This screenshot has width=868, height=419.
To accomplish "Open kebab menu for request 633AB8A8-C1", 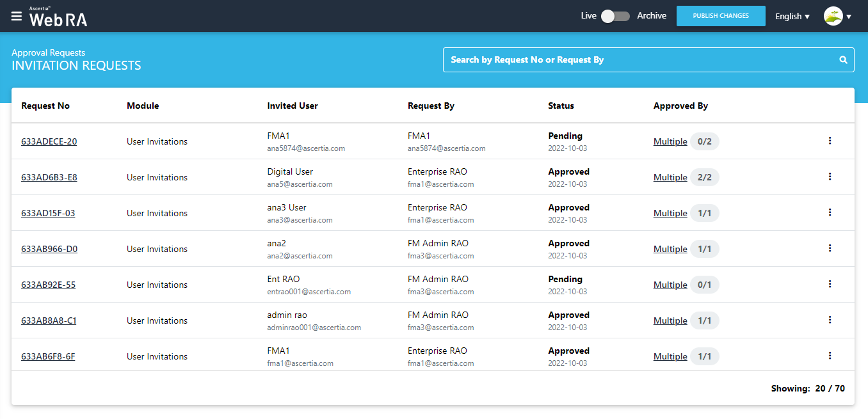I will click(x=830, y=320).
